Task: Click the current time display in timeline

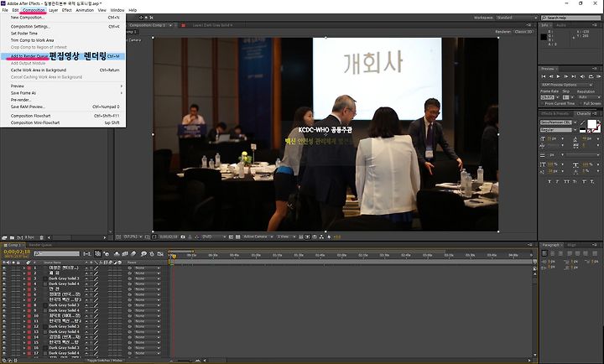Action: tap(17, 252)
